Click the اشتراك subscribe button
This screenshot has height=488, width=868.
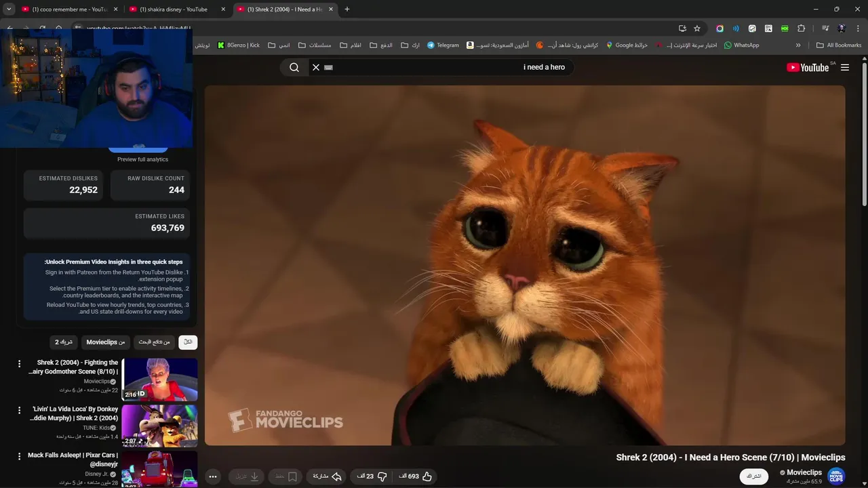[754, 476]
